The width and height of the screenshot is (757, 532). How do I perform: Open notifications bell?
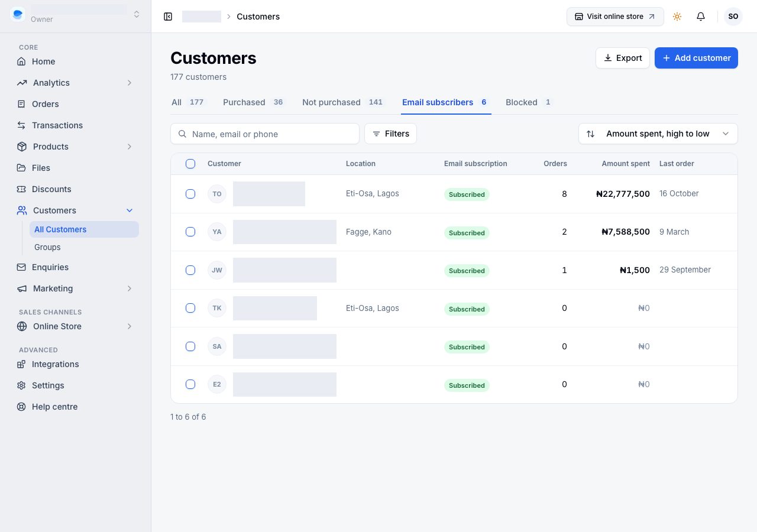click(x=701, y=17)
